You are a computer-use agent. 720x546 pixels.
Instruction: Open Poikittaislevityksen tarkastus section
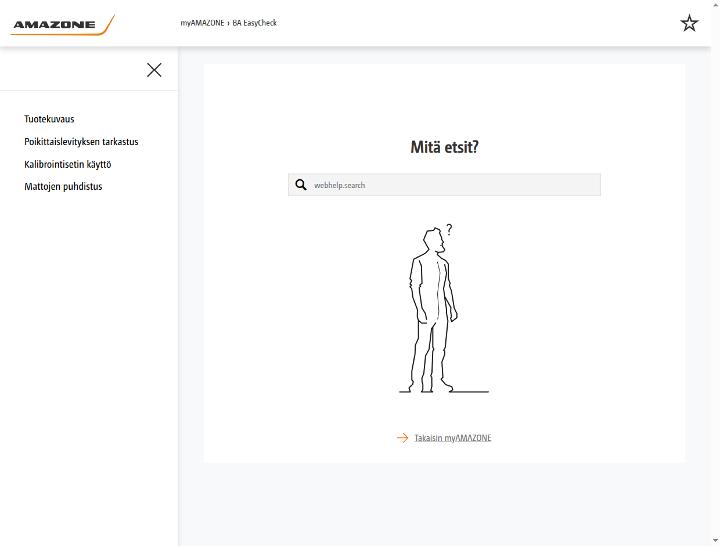81,141
